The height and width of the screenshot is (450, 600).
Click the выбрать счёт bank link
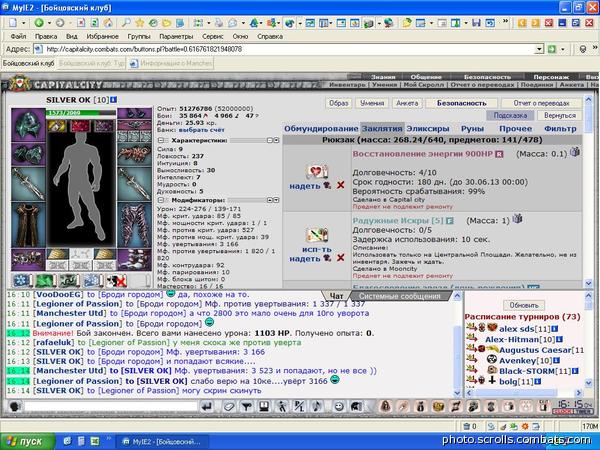click(x=202, y=130)
